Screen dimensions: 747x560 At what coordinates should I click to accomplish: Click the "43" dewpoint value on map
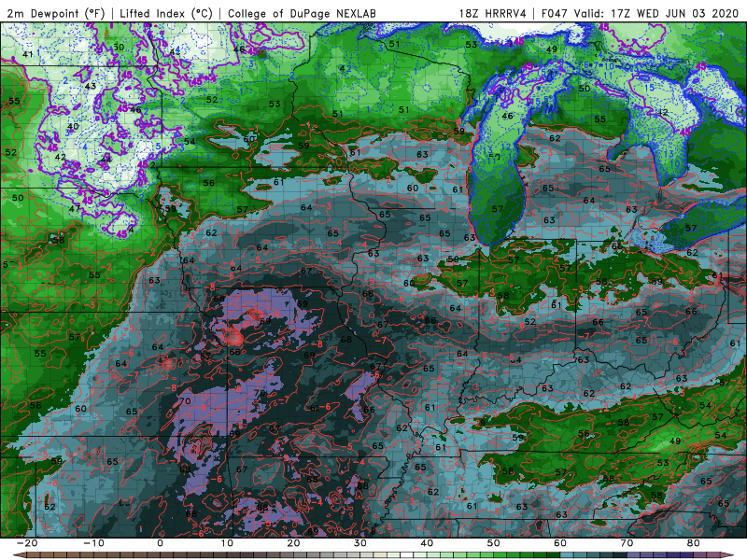pyautogui.click(x=90, y=86)
